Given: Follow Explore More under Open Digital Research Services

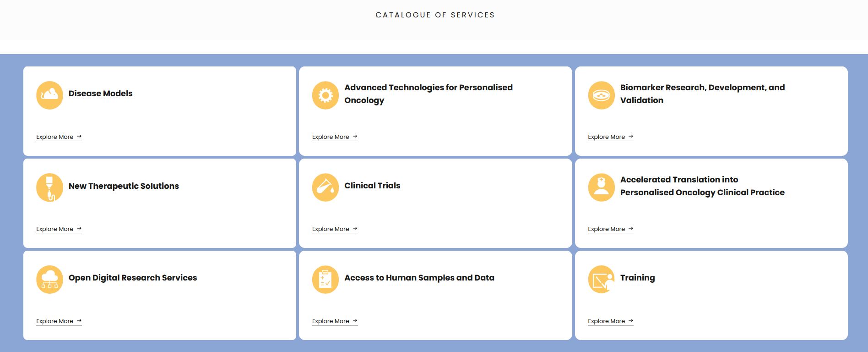Looking at the screenshot, I should (x=59, y=321).
